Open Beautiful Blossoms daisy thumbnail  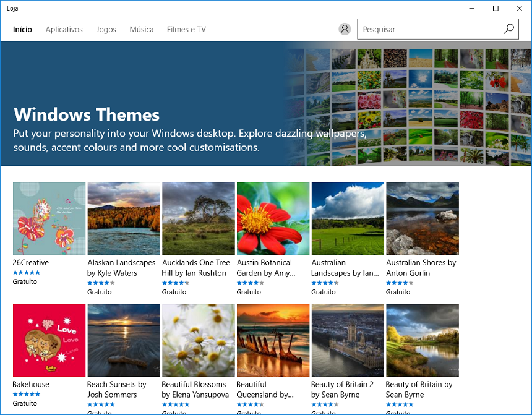click(x=199, y=340)
